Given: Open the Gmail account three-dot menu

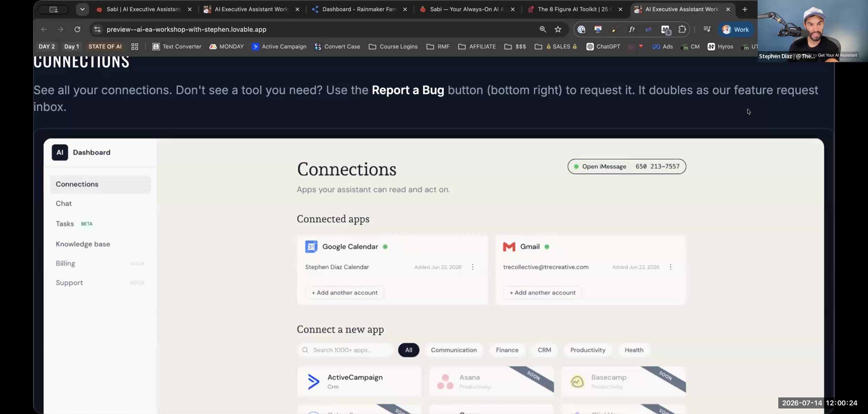Looking at the screenshot, I should point(670,267).
